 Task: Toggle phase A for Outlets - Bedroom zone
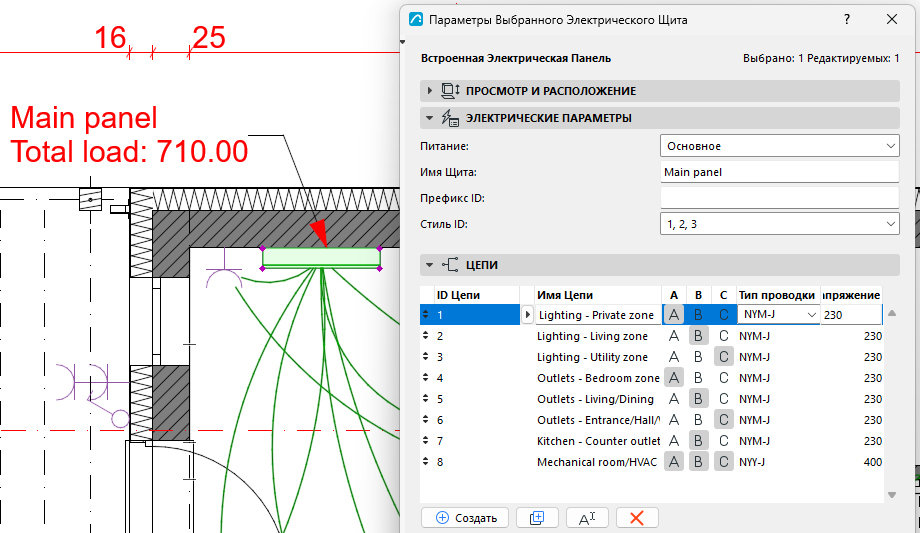(x=674, y=378)
